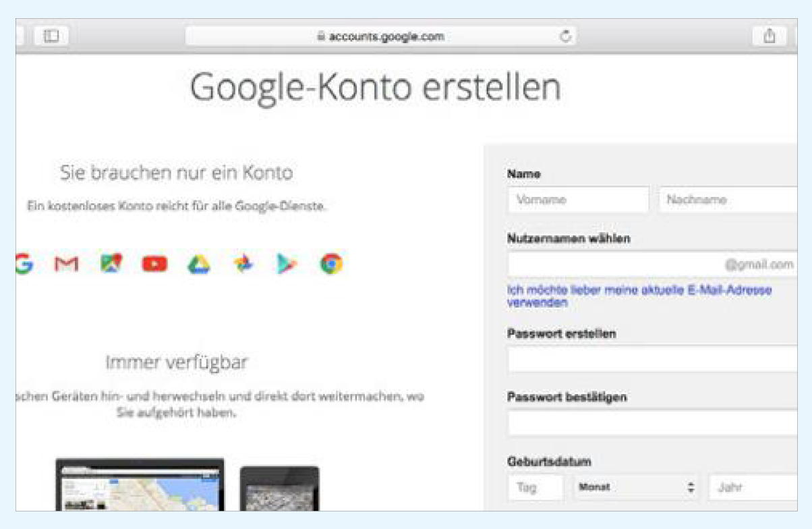Click the 'Sie brauchen nur ein Konto' heading
812x529 pixels.
click(x=177, y=173)
